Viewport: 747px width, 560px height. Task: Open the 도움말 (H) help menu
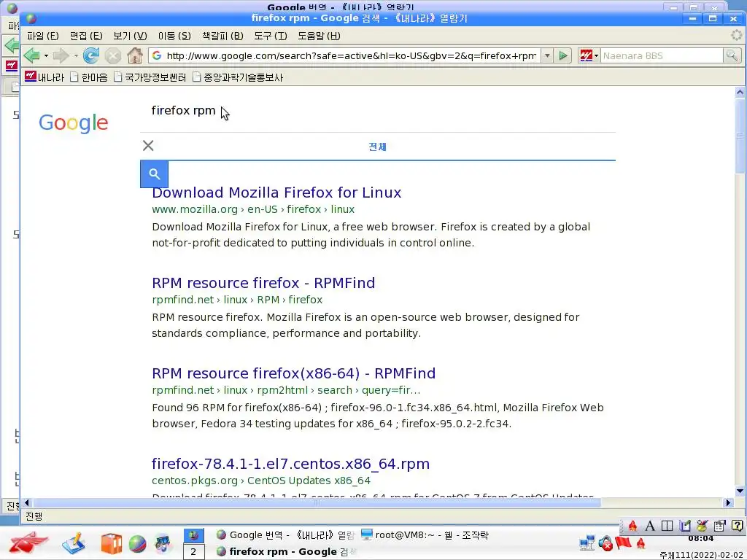(x=320, y=36)
